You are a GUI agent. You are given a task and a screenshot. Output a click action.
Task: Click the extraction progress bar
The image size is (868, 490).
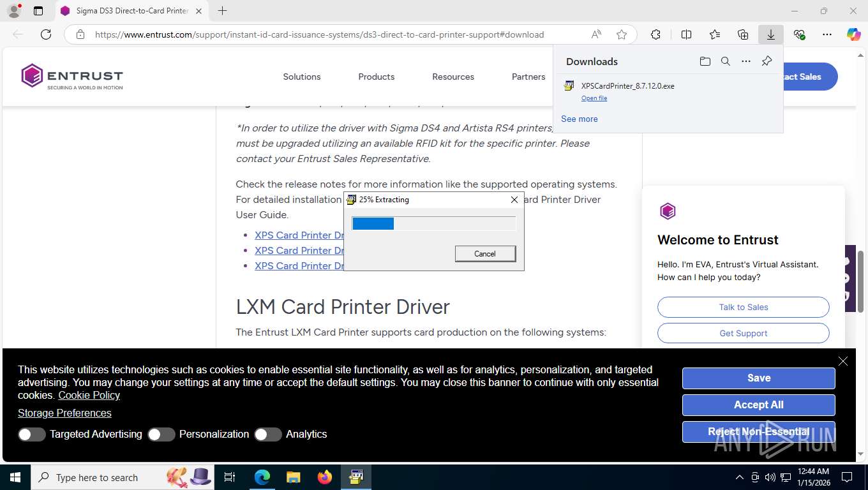coord(434,223)
